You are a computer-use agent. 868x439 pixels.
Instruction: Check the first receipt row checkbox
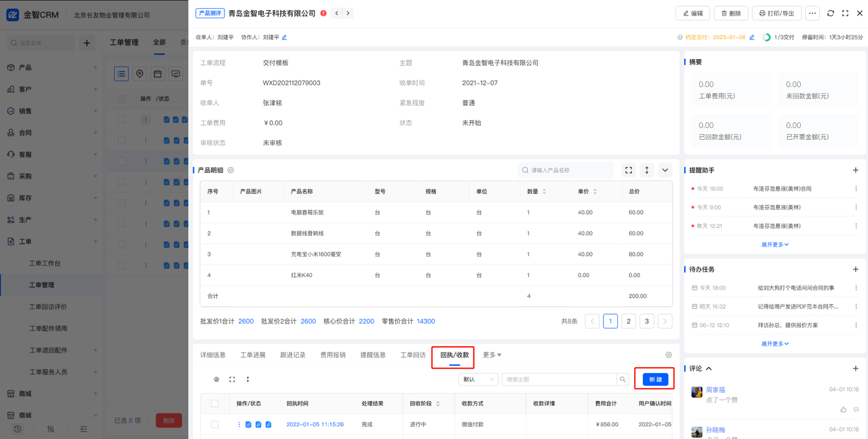pos(215,424)
